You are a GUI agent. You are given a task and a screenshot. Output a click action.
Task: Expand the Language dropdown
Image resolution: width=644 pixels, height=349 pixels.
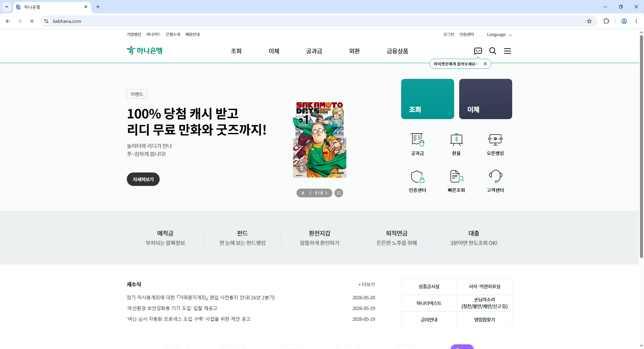click(499, 35)
